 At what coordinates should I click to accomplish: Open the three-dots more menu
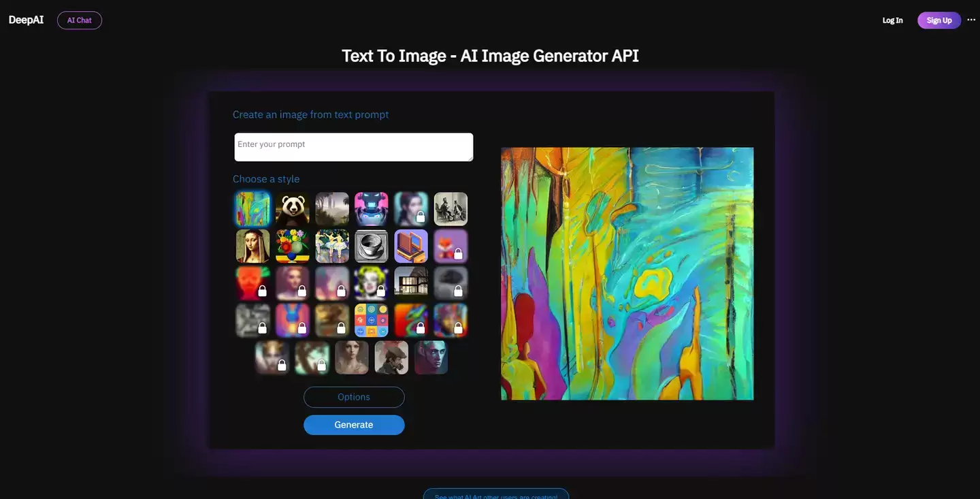pos(971,20)
